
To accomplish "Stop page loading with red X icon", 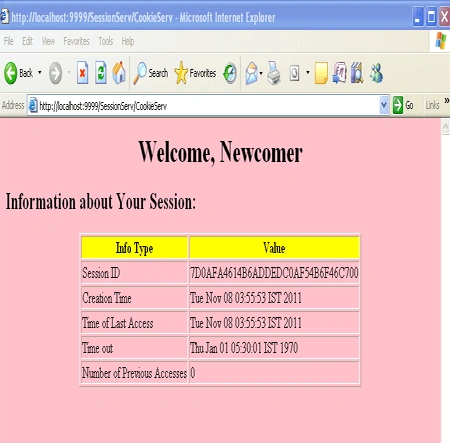I will [x=82, y=72].
